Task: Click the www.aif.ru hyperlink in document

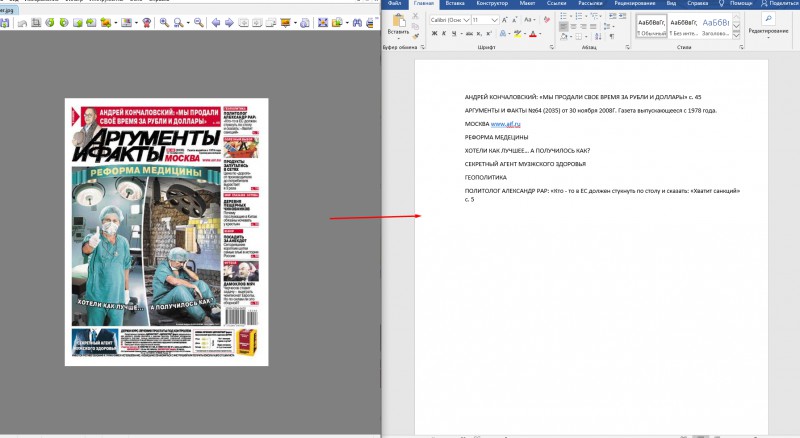Action: tap(505, 124)
